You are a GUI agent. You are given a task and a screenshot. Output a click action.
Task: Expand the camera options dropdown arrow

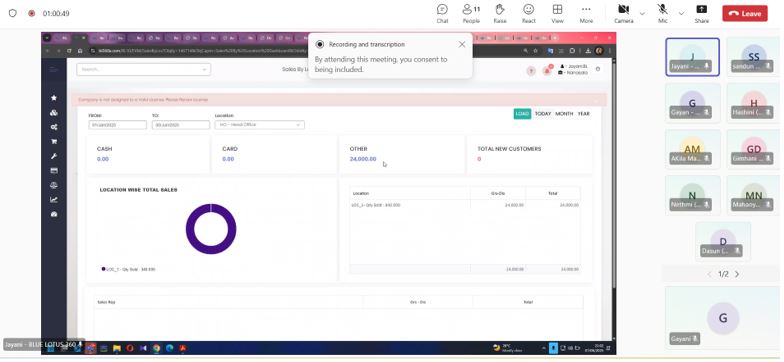642,14
